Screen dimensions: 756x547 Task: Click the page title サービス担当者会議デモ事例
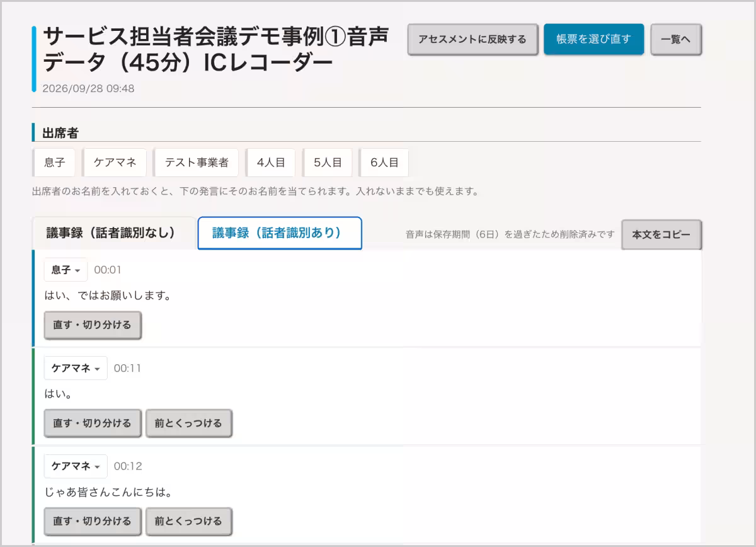(215, 49)
